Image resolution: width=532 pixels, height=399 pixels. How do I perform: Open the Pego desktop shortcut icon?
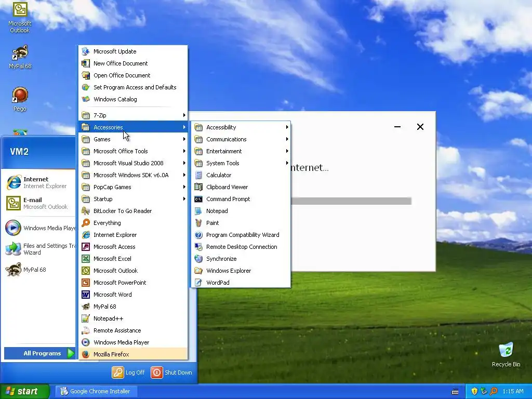coord(20,96)
